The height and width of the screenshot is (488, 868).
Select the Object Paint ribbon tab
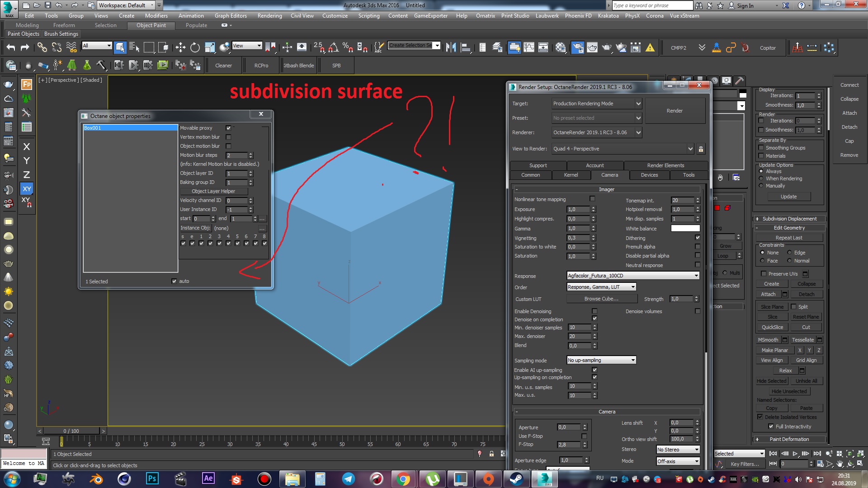[151, 25]
